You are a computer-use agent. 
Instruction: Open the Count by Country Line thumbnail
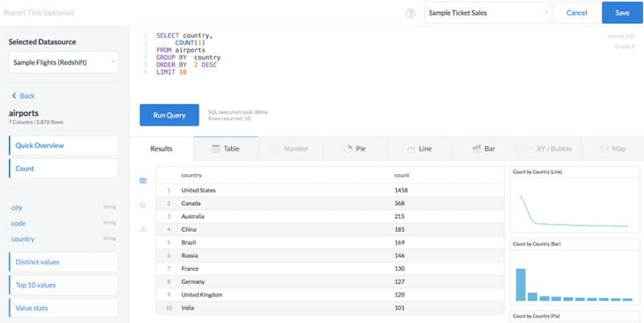pos(575,200)
